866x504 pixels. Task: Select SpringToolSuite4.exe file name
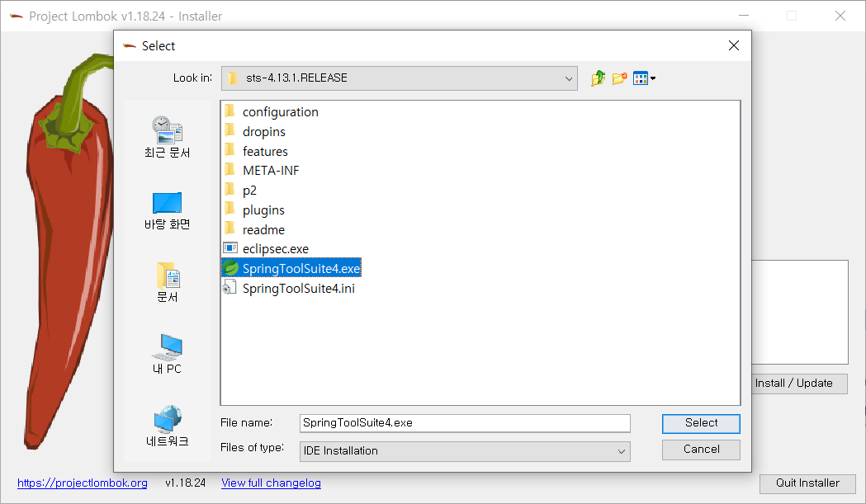[301, 269]
